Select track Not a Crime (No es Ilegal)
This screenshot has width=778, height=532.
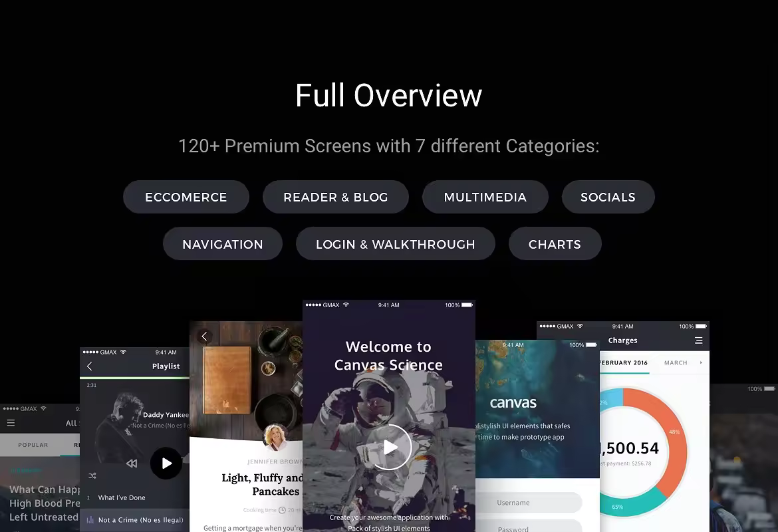pyautogui.click(x=134, y=520)
